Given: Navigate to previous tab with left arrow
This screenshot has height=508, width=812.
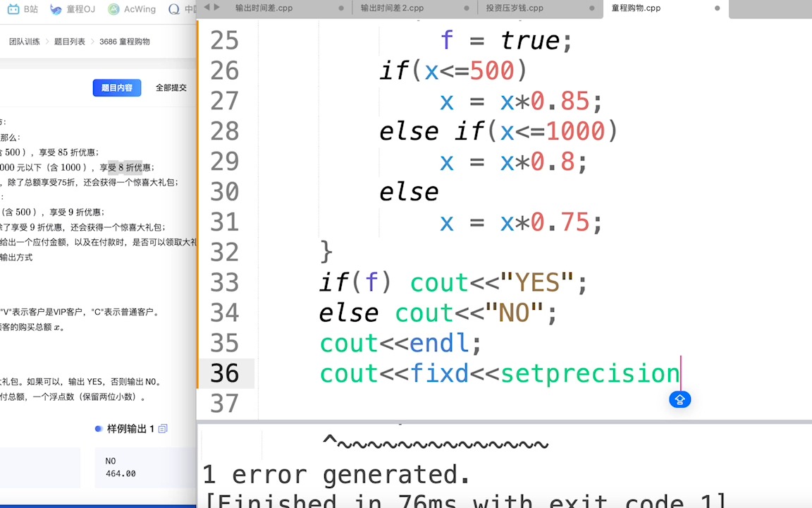Looking at the screenshot, I should [x=207, y=7].
